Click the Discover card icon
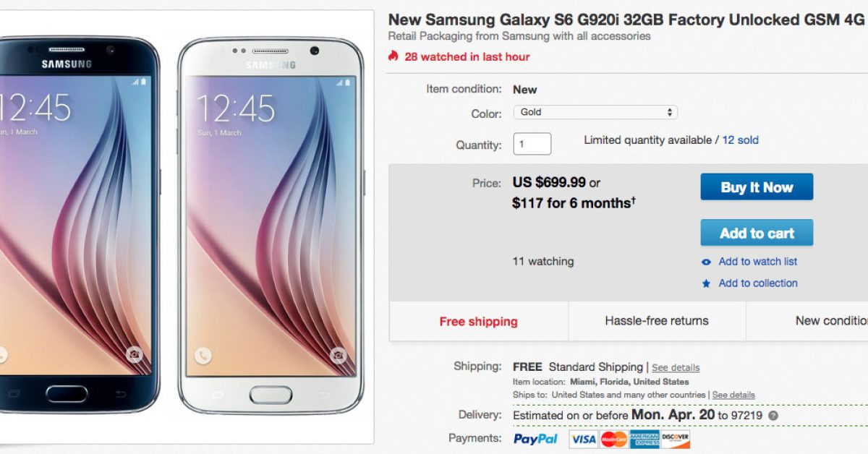 click(675, 439)
